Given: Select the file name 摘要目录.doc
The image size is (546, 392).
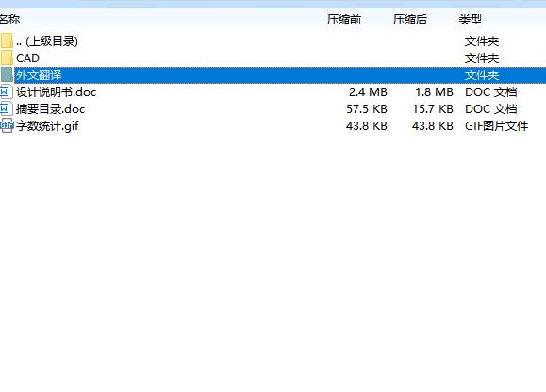Looking at the screenshot, I should [51, 109].
